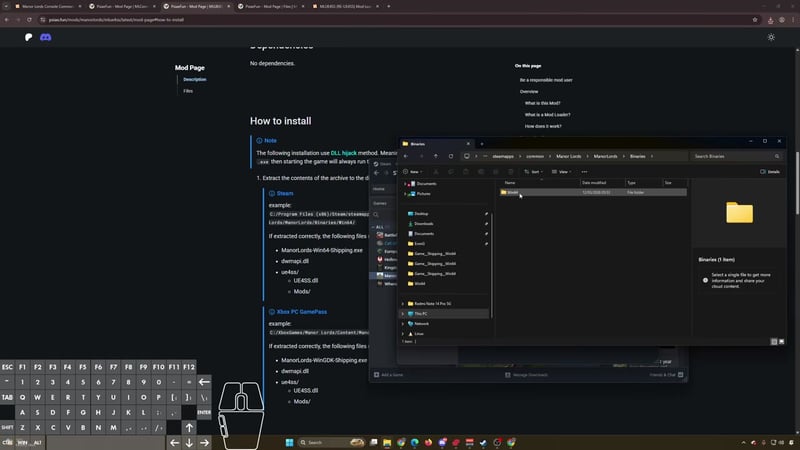Click the PC icon in the address bar
The image size is (800, 450).
pos(466,156)
